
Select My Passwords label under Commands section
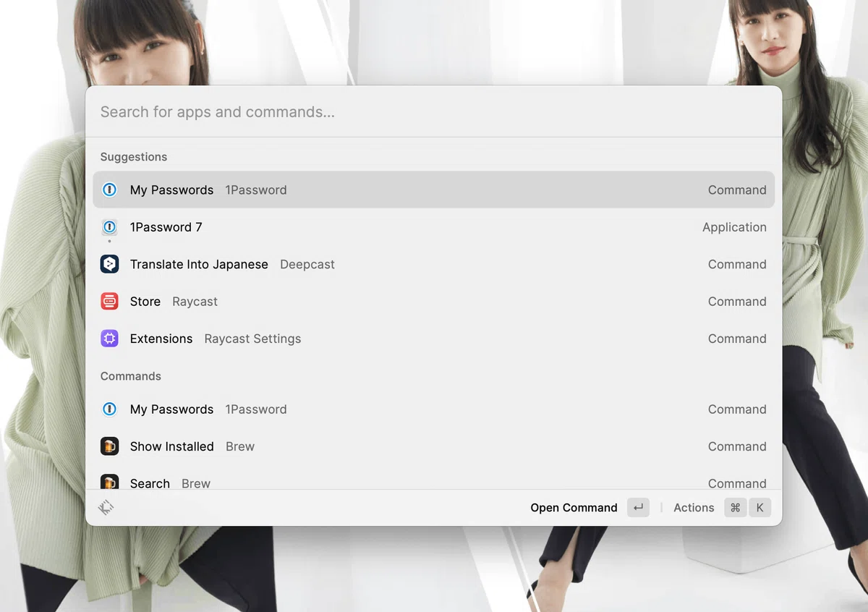171,409
